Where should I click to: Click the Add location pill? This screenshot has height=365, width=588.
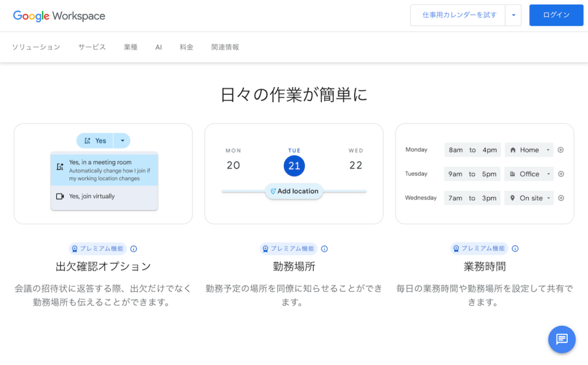[x=295, y=191]
